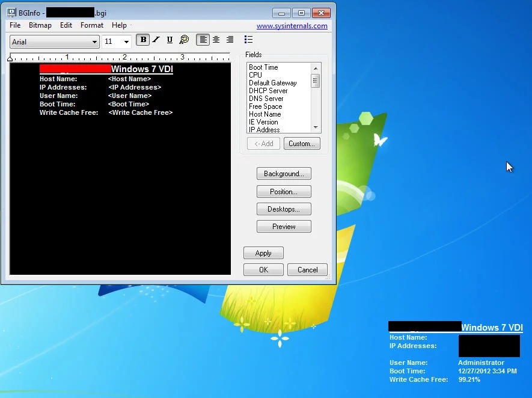Click the Apply button
The width and height of the screenshot is (532, 398).
coord(263,253)
